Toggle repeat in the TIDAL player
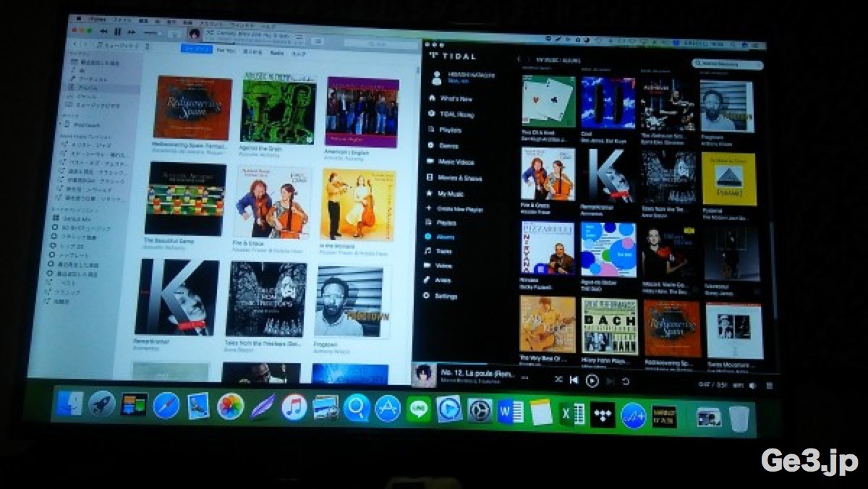Viewport: 868px width, 489px height. pyautogui.click(x=626, y=381)
